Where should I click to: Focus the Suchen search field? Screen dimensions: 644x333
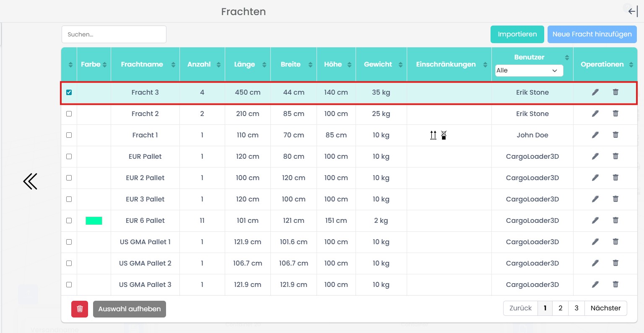click(114, 34)
